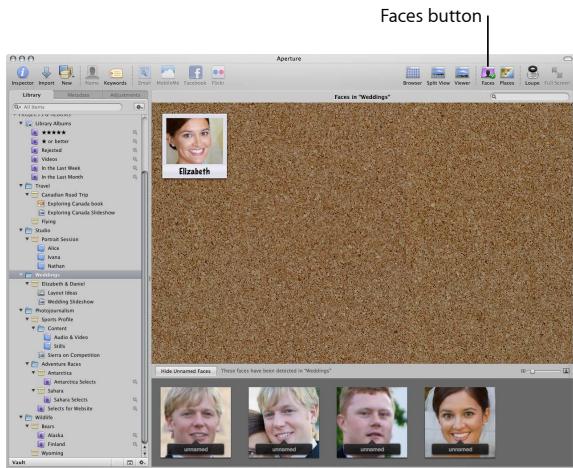
Task: Select Audio & Video album
Action: pyautogui.click(x=71, y=337)
